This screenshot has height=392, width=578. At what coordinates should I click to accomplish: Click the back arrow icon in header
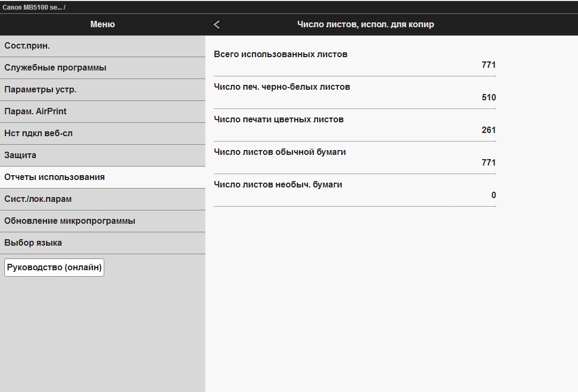[x=217, y=25]
